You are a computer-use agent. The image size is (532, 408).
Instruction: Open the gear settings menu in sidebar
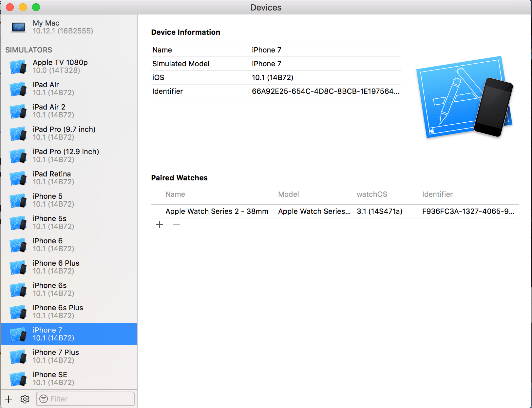coord(25,399)
